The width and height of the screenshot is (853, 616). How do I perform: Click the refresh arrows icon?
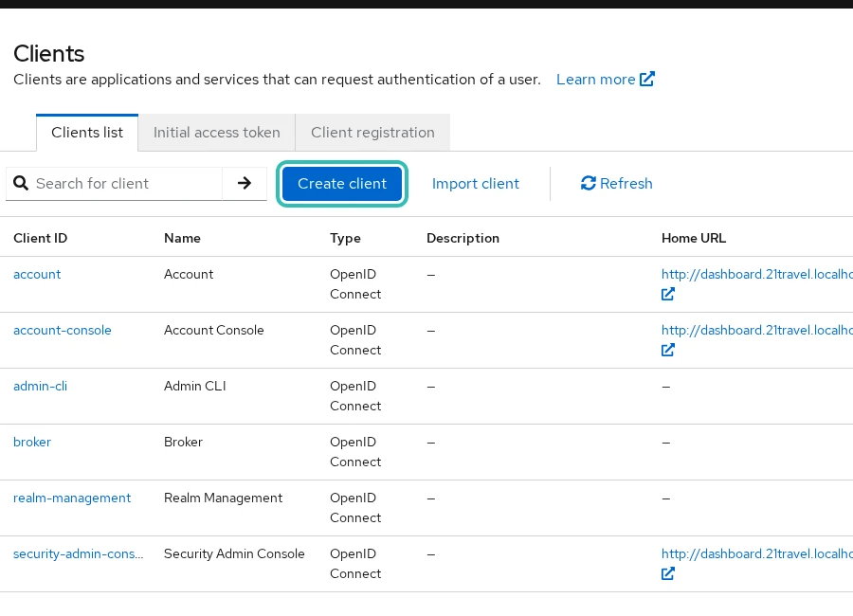588,184
